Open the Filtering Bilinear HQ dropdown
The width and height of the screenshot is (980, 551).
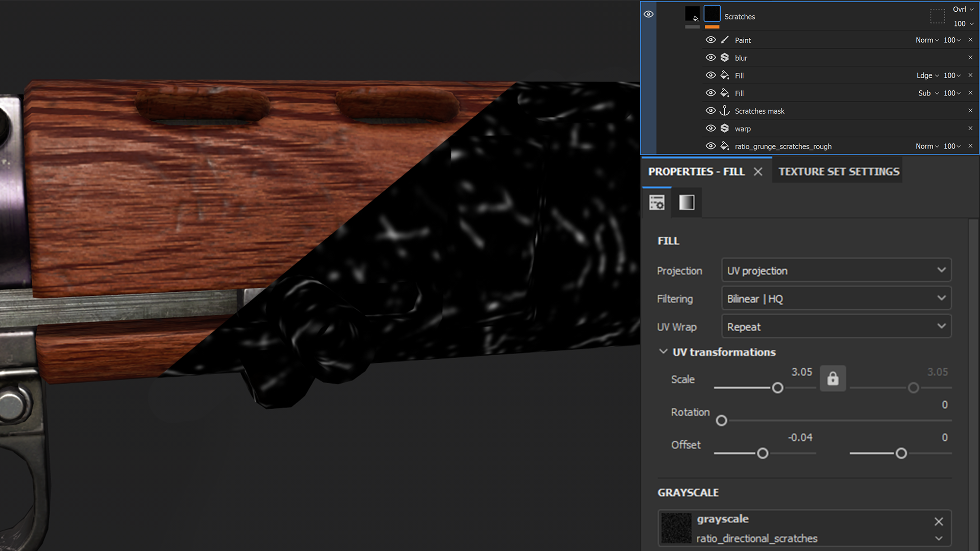pos(836,298)
